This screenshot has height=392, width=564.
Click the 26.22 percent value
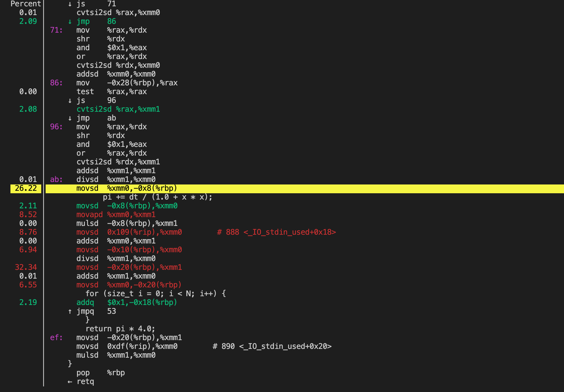pos(26,188)
